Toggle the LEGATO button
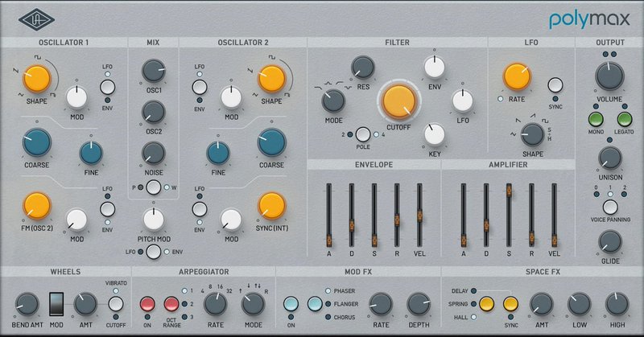Viewport: 644px width, 337px height. pos(625,120)
